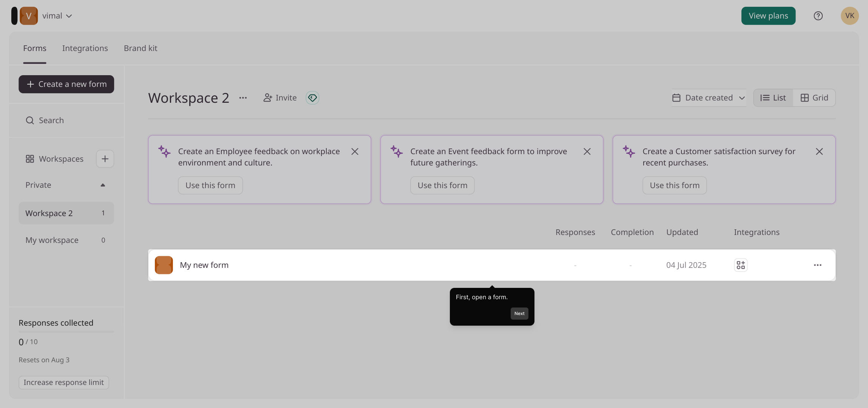Click the 04 Jul 2025 updated date
The height and width of the screenshot is (408, 868).
coord(686,265)
